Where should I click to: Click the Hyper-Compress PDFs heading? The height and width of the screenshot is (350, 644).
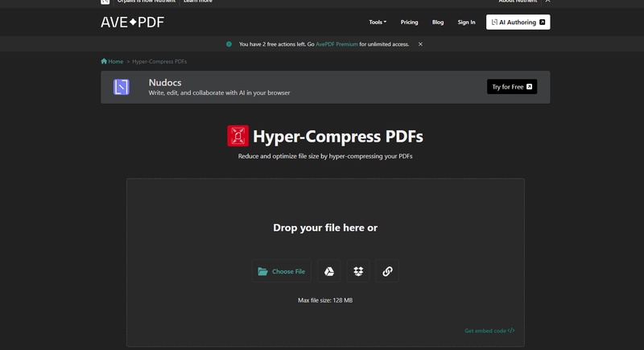pos(337,137)
